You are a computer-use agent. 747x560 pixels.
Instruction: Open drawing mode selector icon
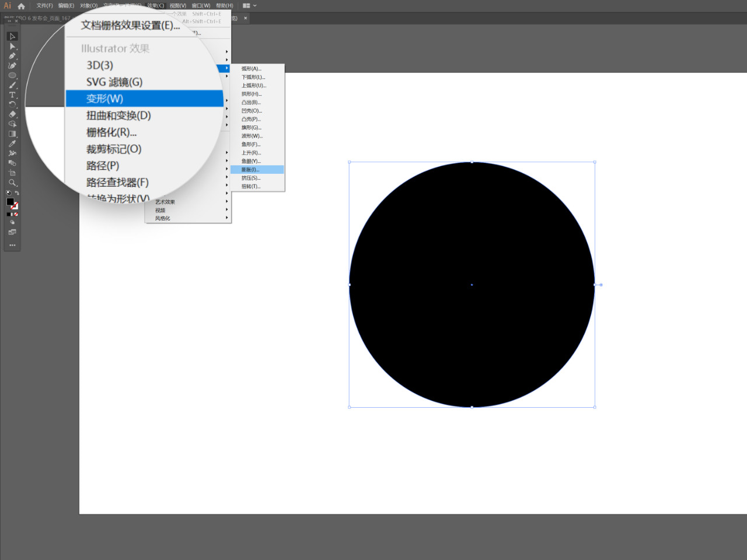[x=12, y=222]
